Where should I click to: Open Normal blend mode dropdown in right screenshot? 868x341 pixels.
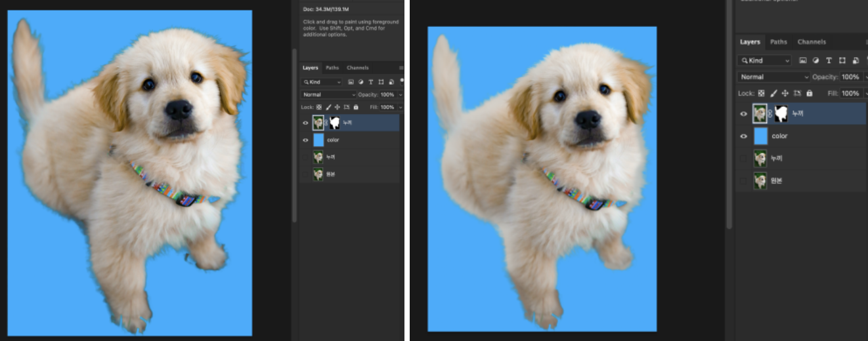click(x=773, y=77)
